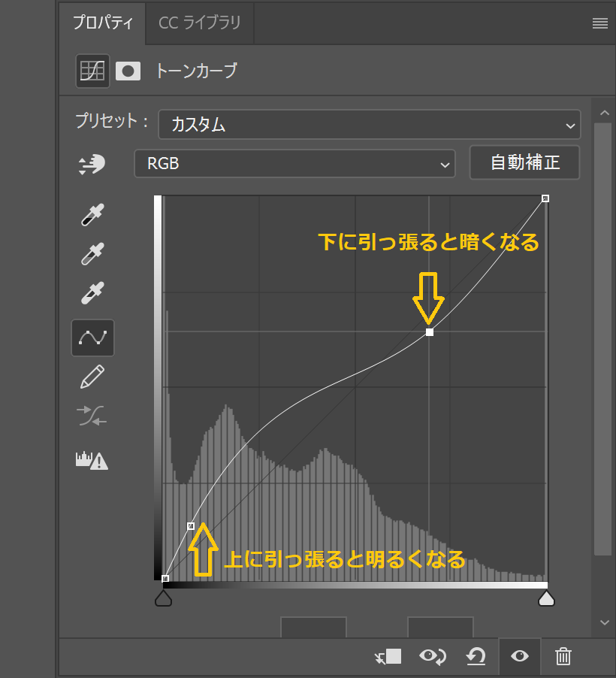The width and height of the screenshot is (616, 678).
Task: Activate the on-image targeted adjustment tool
Action: (x=92, y=165)
